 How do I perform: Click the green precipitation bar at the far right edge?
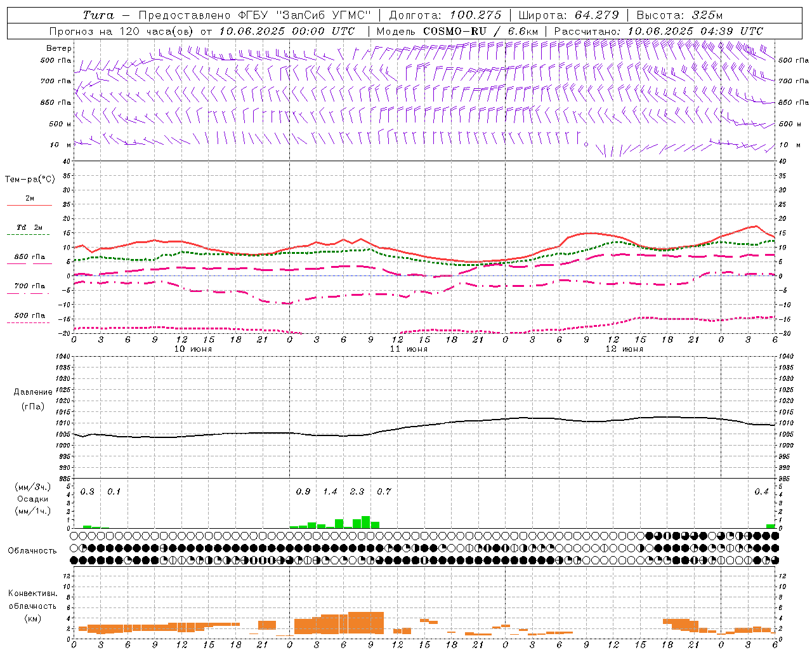coord(770,526)
